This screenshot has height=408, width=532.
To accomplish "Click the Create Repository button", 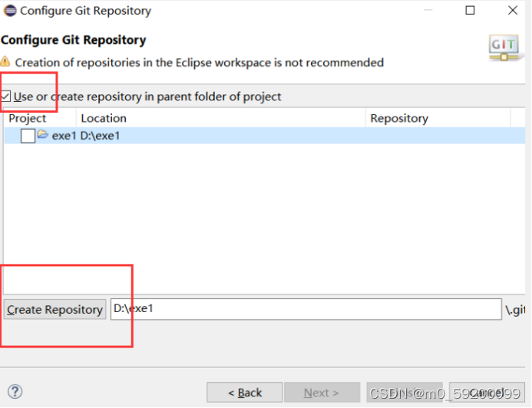I will [x=55, y=309].
